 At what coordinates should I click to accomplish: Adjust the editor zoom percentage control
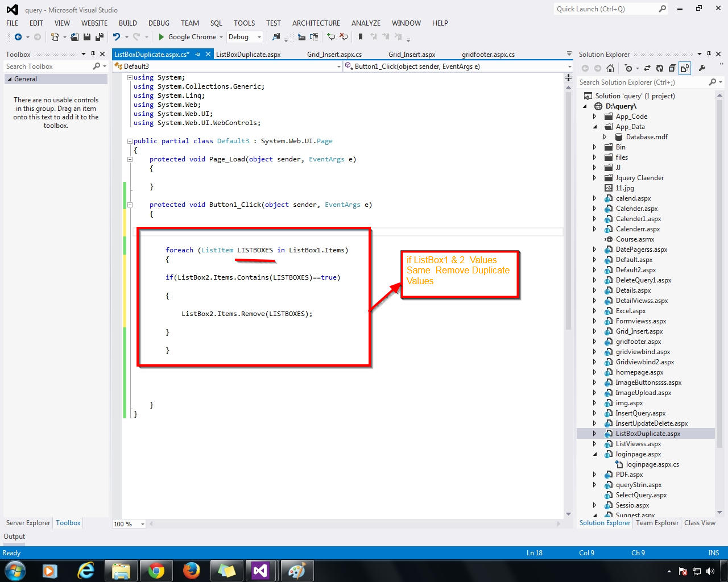(129, 523)
